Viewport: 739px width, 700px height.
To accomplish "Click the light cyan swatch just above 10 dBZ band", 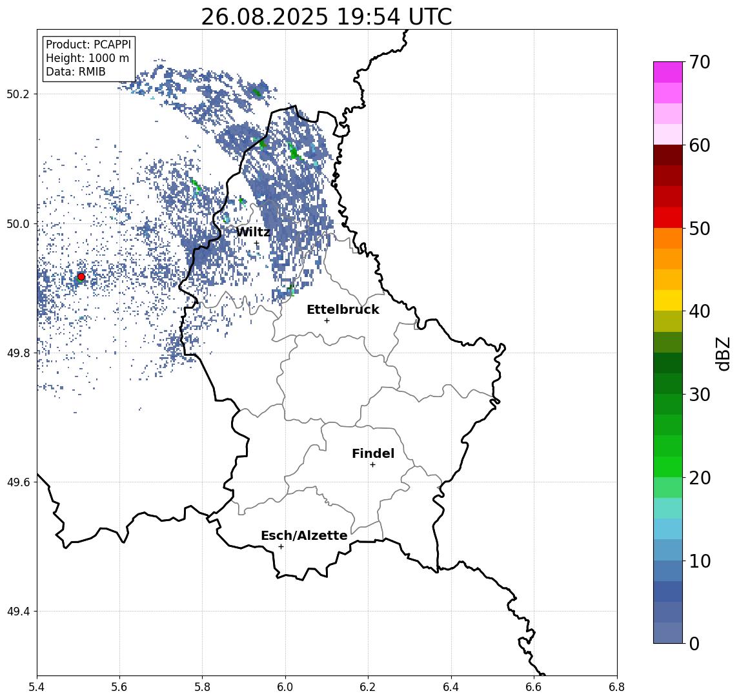I will click(668, 530).
